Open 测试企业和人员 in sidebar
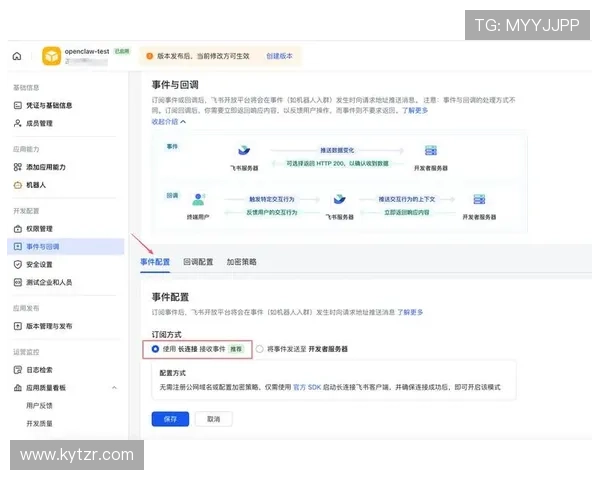 click(x=49, y=282)
